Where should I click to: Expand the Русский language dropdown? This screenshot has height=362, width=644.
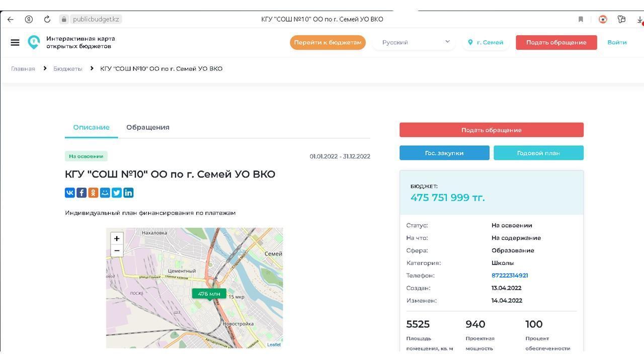click(x=414, y=42)
